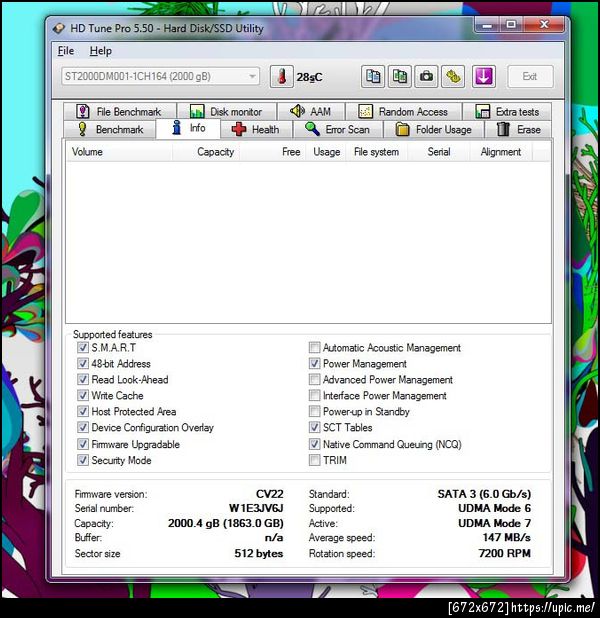
Task: Toggle the Interface Power Management checkbox
Action: (x=314, y=395)
